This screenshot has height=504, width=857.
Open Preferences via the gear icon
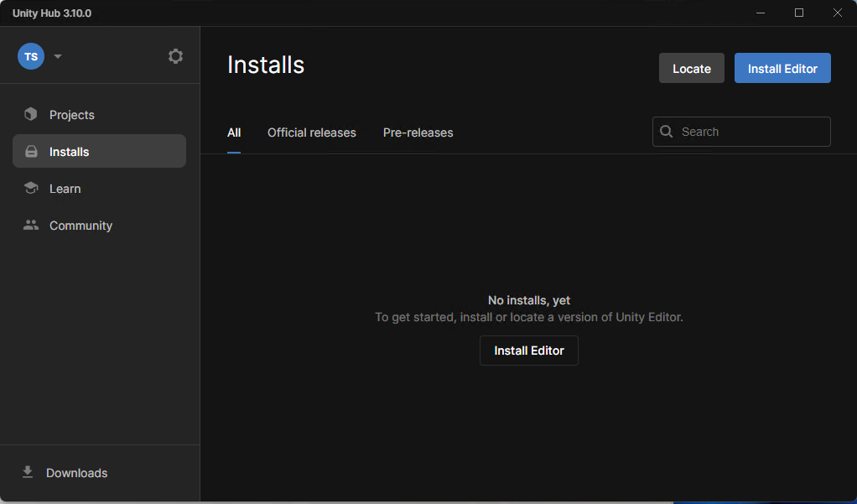tap(175, 56)
